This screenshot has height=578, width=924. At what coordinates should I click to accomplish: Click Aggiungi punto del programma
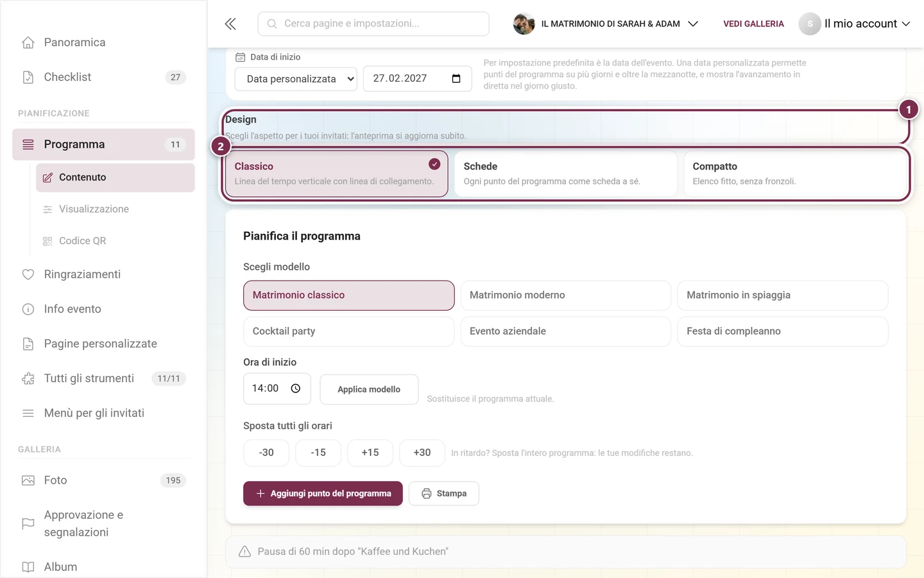pos(323,493)
